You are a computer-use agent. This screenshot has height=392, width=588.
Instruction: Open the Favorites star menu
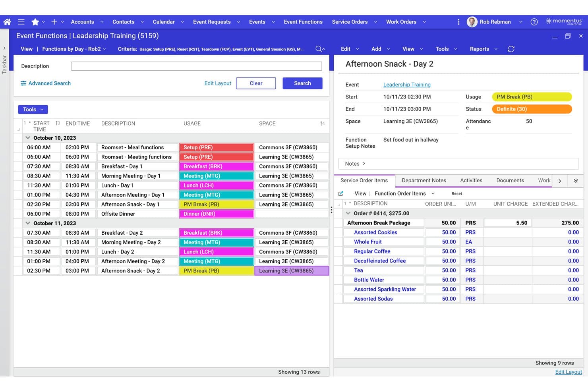pyautogui.click(x=35, y=22)
